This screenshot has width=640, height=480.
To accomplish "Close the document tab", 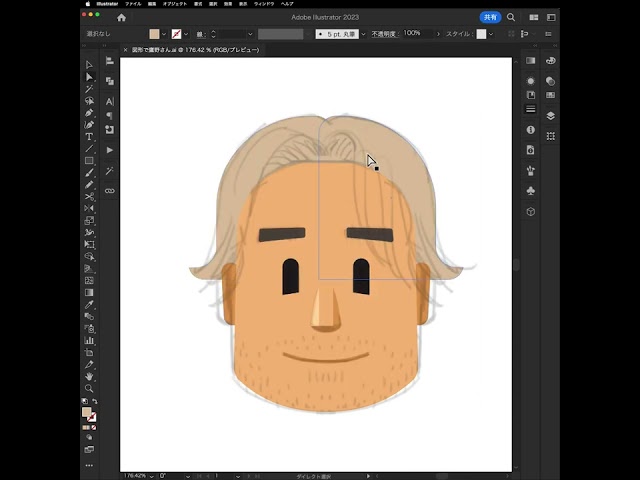I will 125,50.
